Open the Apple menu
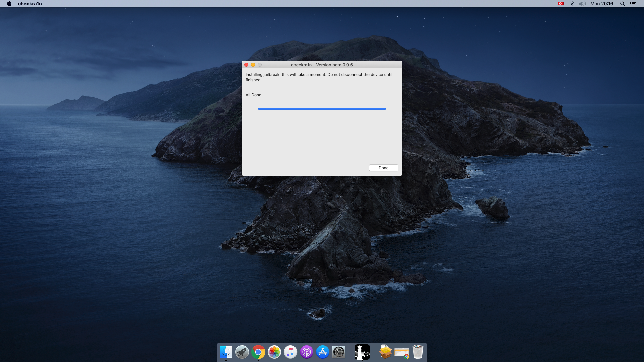The width and height of the screenshot is (644, 362). (9, 4)
